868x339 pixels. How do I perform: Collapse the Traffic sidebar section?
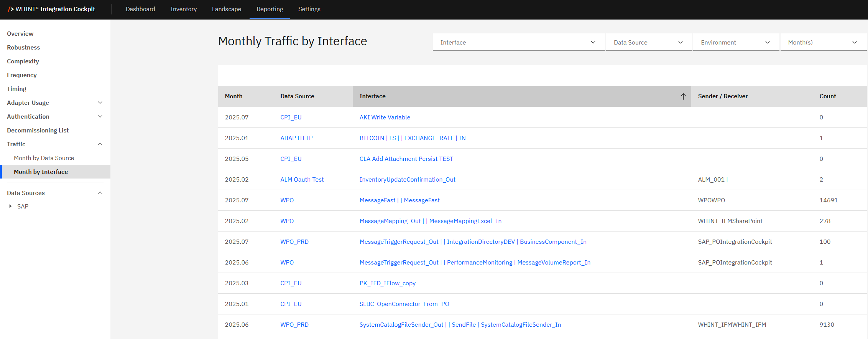[100, 144]
